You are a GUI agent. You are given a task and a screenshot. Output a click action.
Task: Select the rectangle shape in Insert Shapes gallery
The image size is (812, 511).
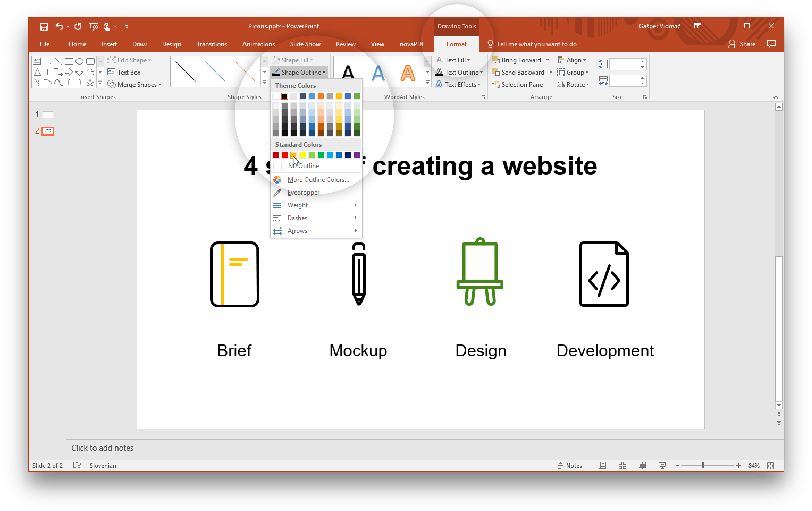point(69,61)
